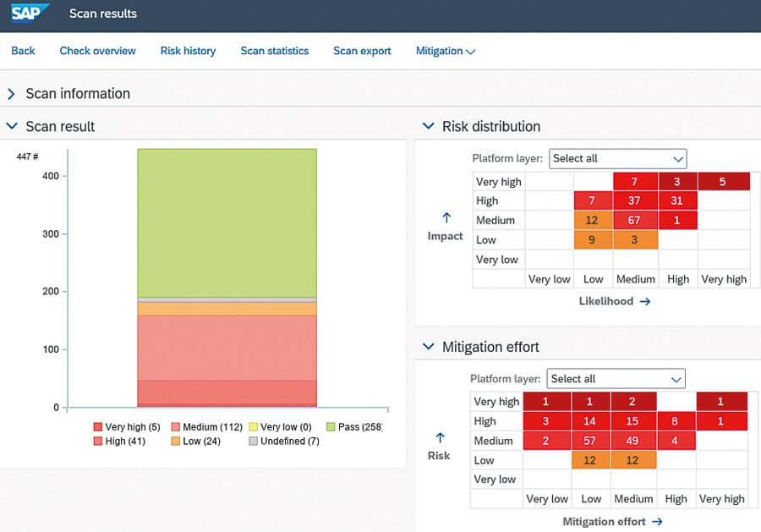Screen dimensions: 761x532
Task: Go Back to previous page
Action: tap(23, 51)
